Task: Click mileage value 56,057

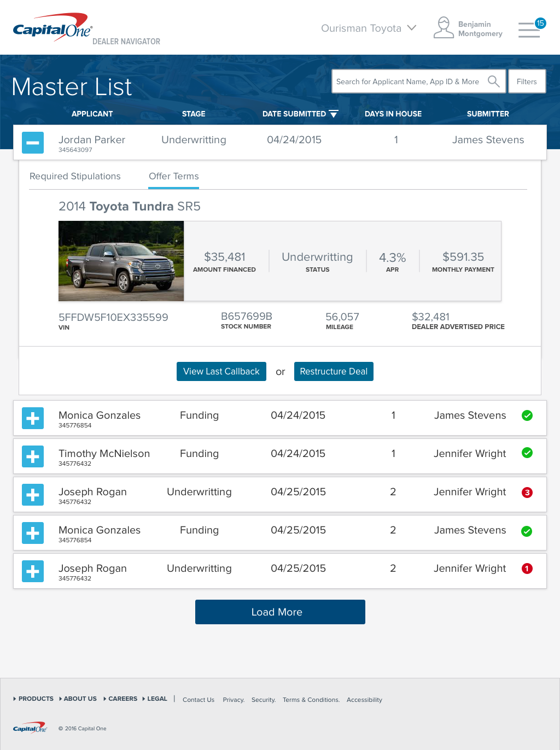Action: 342,317
